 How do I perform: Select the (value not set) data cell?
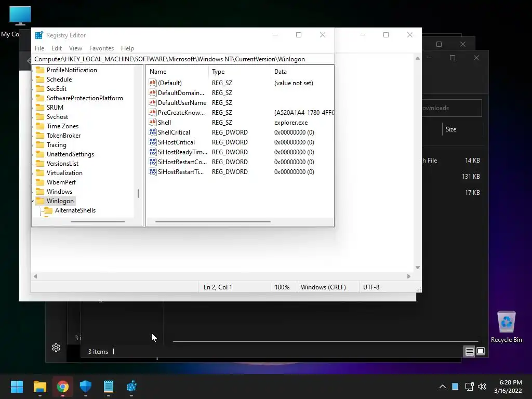tap(294, 83)
